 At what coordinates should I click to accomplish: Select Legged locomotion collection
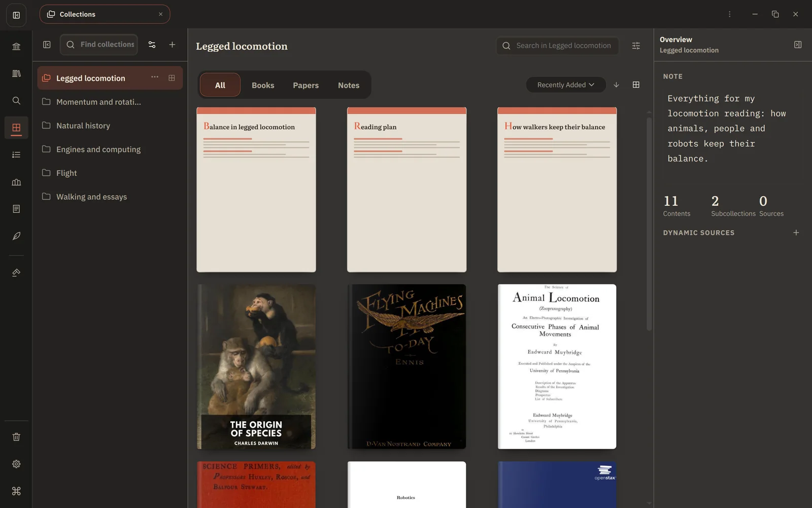point(110,78)
